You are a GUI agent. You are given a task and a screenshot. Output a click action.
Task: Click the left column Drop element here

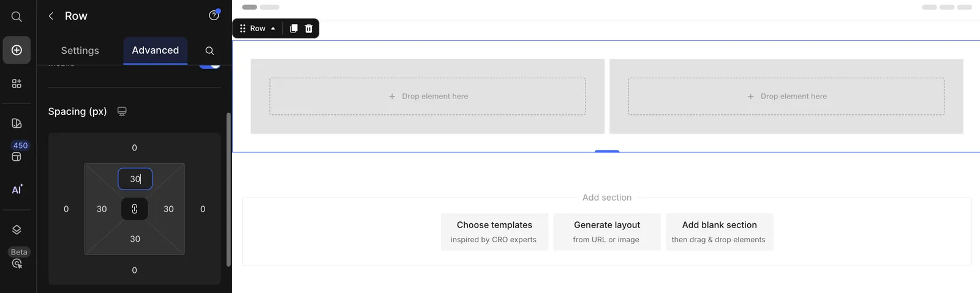pyautogui.click(x=428, y=96)
